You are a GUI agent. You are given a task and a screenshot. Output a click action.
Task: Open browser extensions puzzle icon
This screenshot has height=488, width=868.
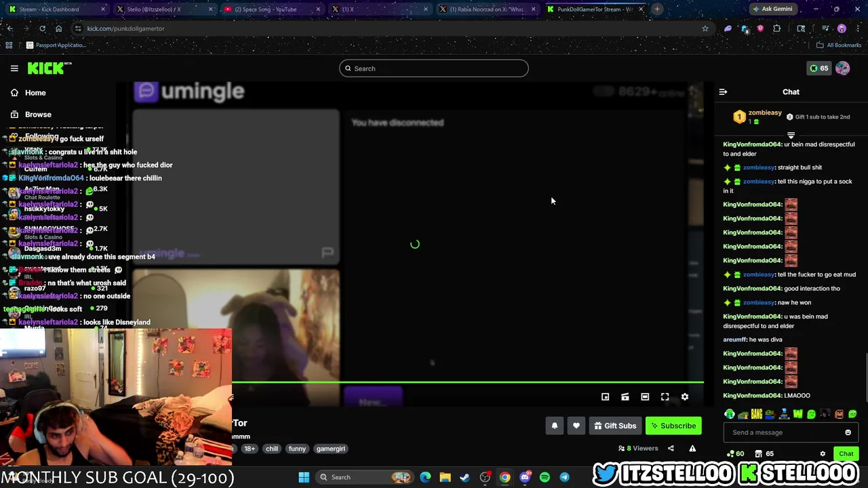[x=776, y=28]
